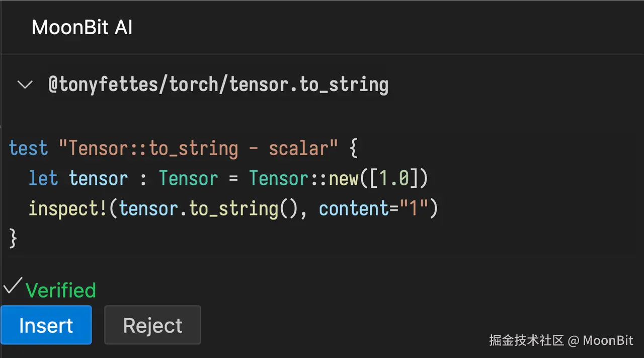
Task: Select the MoonBit AI panel title
Action: 82,28
